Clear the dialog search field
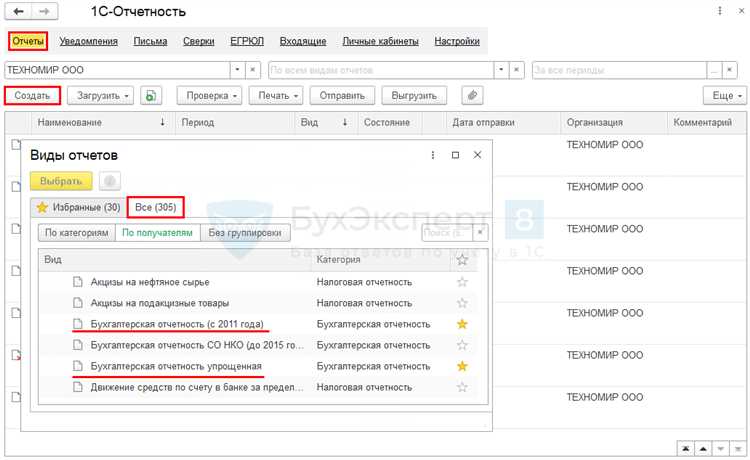 click(x=480, y=233)
